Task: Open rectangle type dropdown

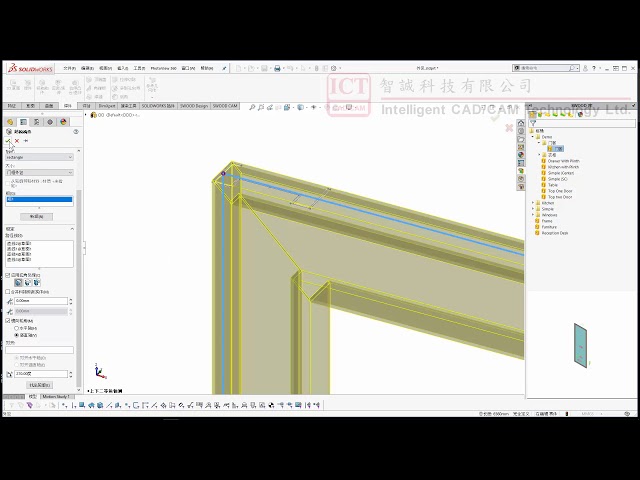Action: (x=40, y=157)
